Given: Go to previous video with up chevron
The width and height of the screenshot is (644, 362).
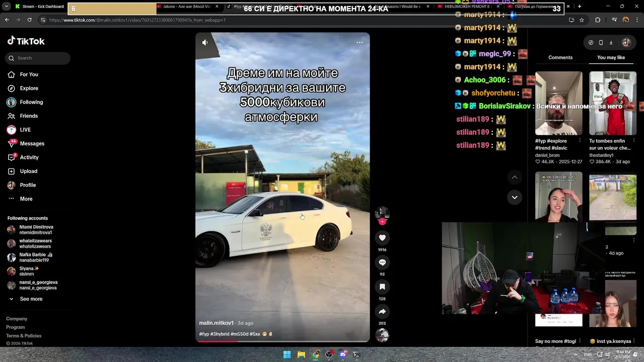Looking at the screenshot, I should click(x=514, y=177).
